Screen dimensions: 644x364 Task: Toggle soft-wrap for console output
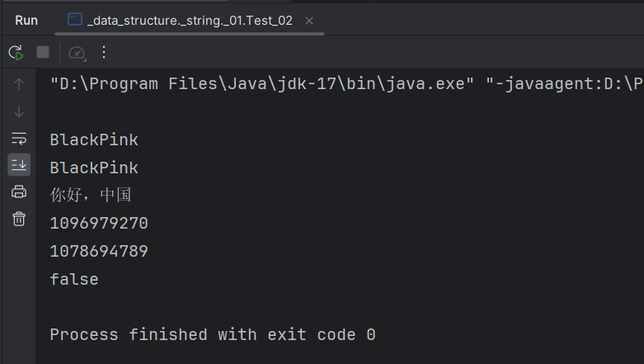point(19,138)
